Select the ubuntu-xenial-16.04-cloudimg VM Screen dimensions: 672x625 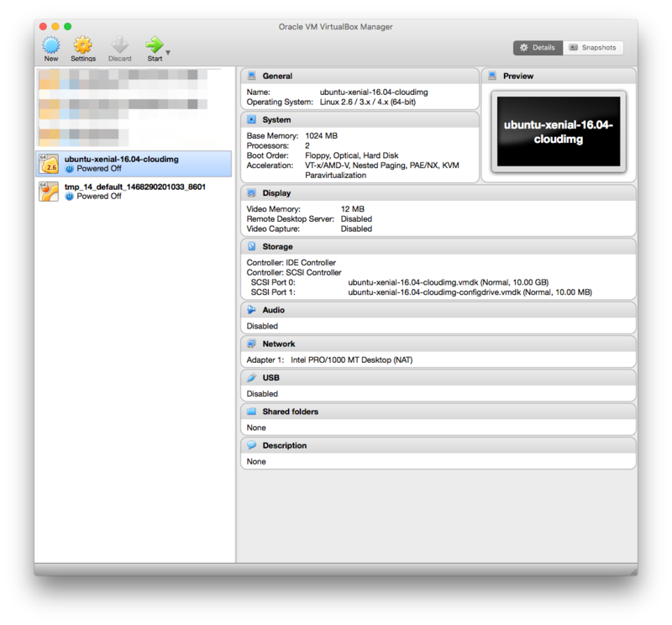pos(134,164)
